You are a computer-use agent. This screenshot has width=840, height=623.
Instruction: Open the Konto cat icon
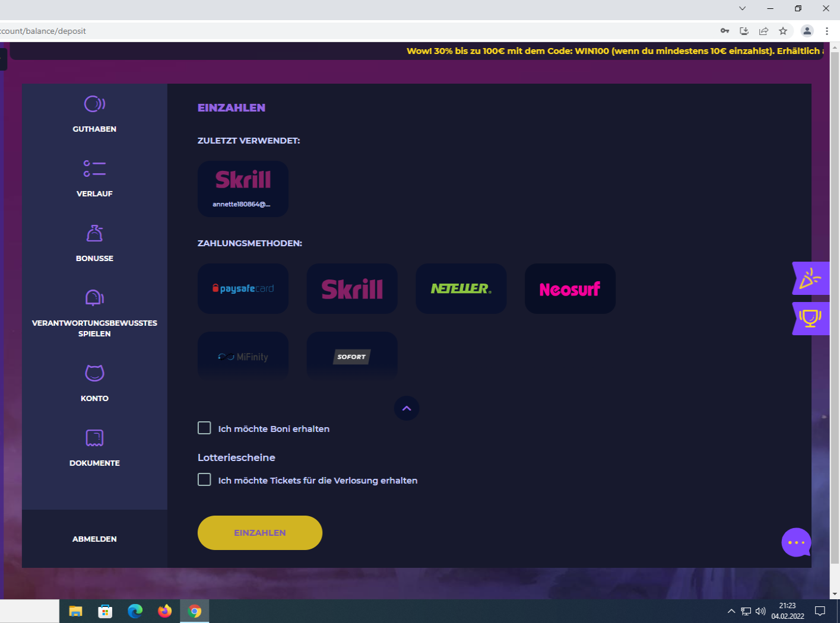[94, 373]
